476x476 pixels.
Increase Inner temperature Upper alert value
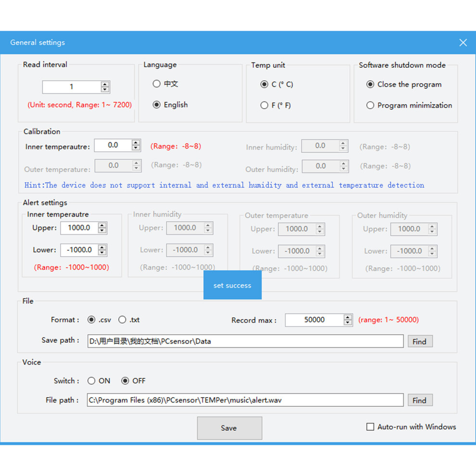(x=102, y=225)
